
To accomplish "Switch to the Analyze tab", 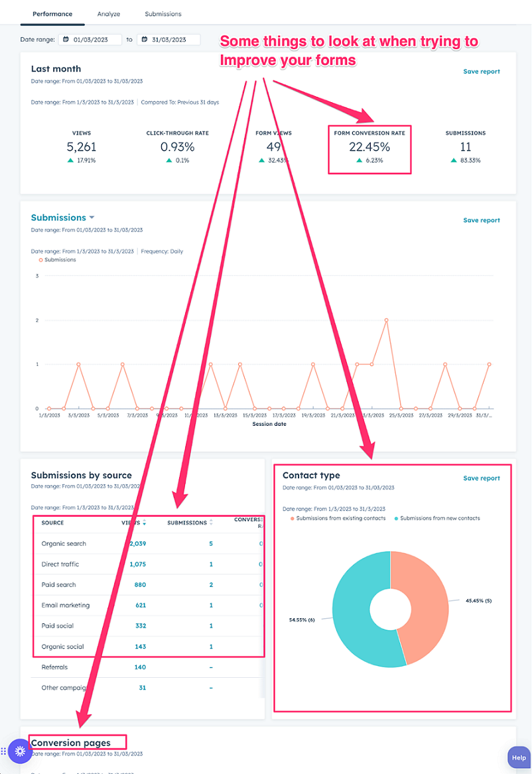I will coord(109,14).
